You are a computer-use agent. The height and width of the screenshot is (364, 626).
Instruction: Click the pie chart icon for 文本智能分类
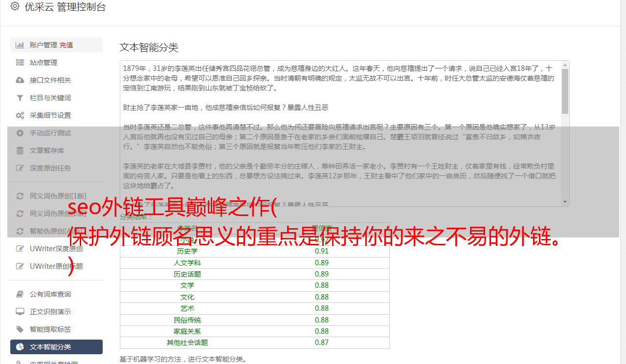pyautogui.click(x=20, y=347)
